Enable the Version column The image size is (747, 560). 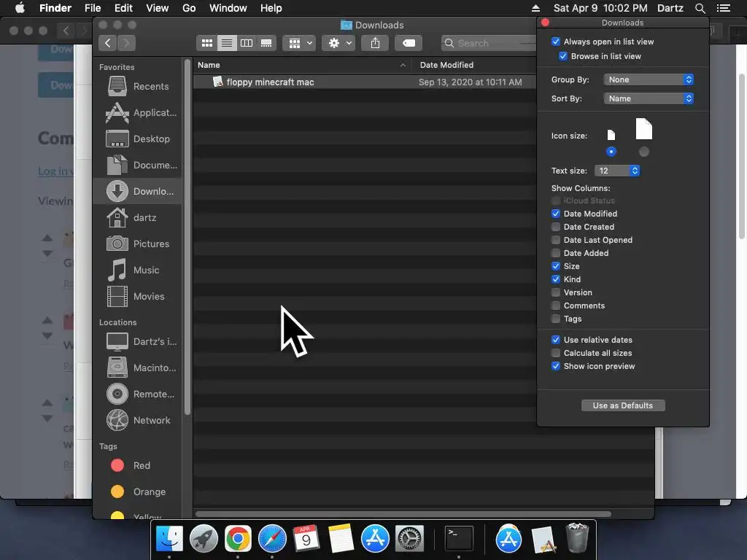[555, 292]
